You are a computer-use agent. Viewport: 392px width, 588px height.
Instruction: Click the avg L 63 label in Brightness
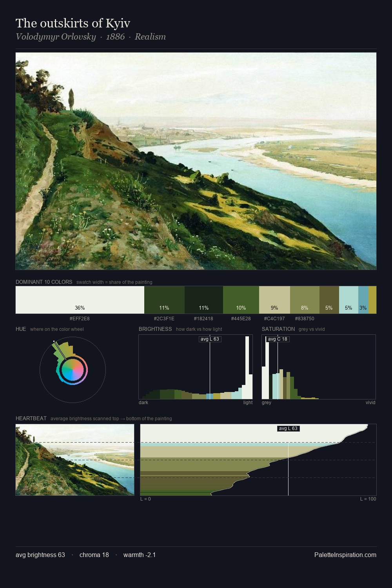pyautogui.click(x=210, y=339)
